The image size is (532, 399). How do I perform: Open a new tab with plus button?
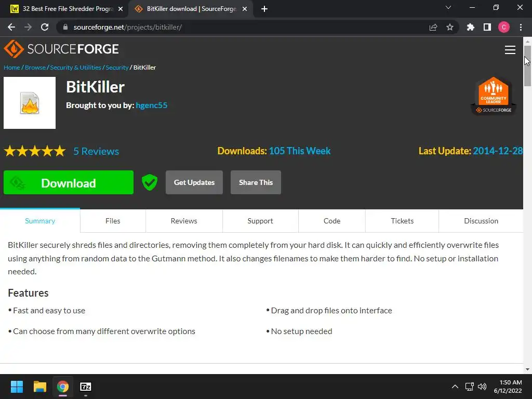(x=264, y=9)
